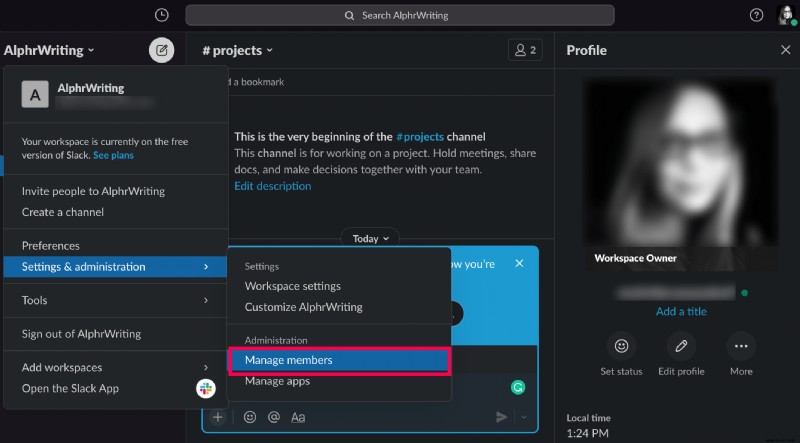800x443 pixels.
Task: Start a new message with the compose icon
Action: click(161, 50)
